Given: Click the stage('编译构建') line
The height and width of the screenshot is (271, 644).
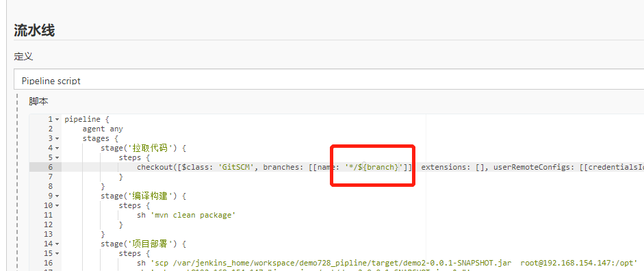Looking at the screenshot, I should point(144,196).
